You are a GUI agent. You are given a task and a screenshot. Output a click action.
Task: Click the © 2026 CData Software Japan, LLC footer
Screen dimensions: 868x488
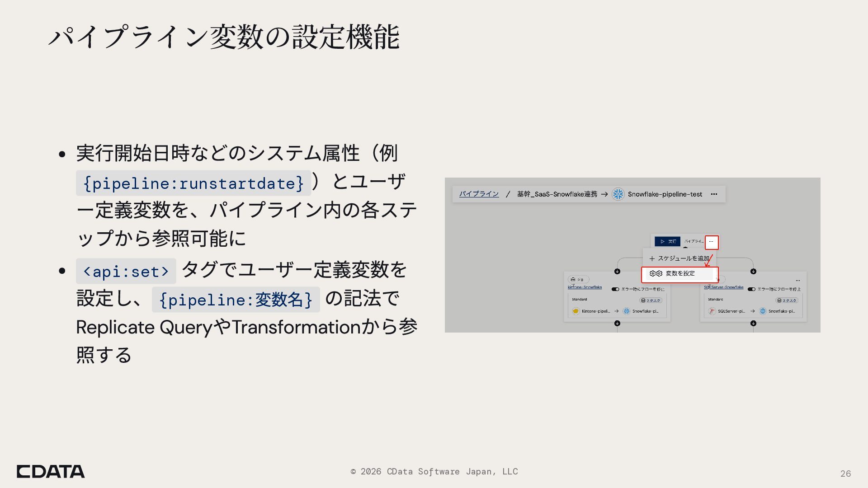(x=434, y=471)
